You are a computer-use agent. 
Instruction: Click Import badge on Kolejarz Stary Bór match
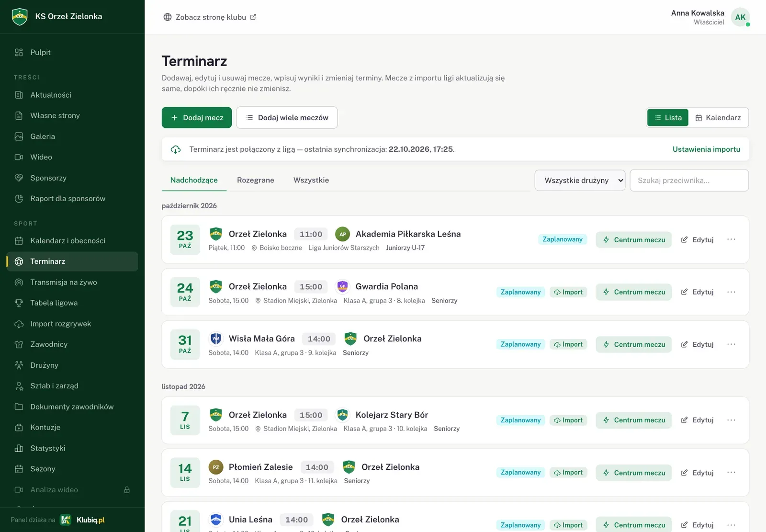click(x=568, y=420)
